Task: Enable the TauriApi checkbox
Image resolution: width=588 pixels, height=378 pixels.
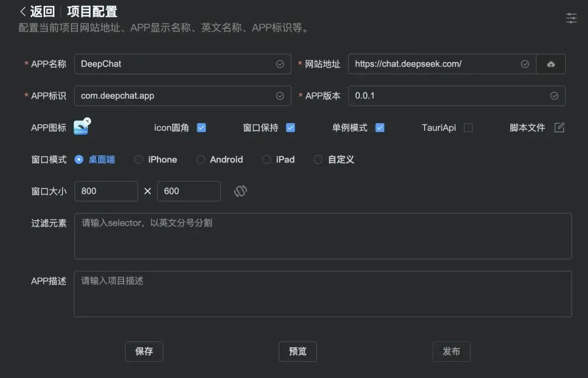Action: (x=468, y=128)
